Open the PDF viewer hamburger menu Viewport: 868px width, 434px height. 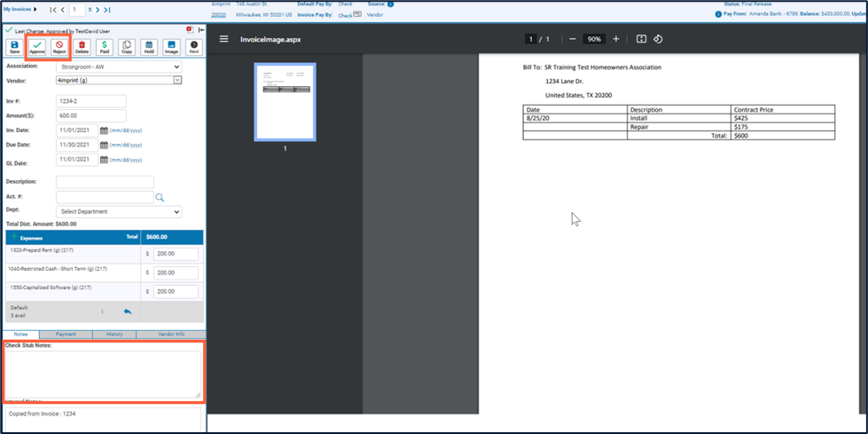point(223,39)
